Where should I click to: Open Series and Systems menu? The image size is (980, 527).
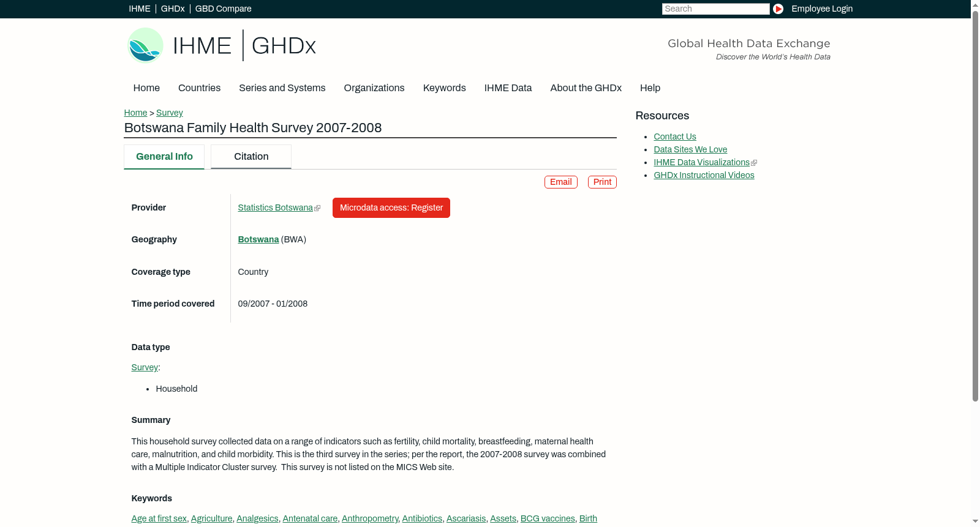tap(282, 88)
